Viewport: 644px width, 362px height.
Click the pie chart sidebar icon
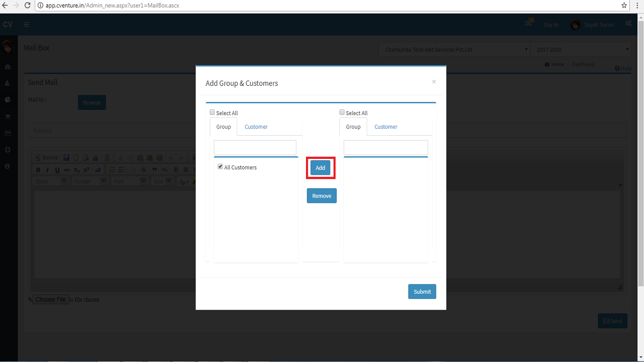[x=8, y=100]
